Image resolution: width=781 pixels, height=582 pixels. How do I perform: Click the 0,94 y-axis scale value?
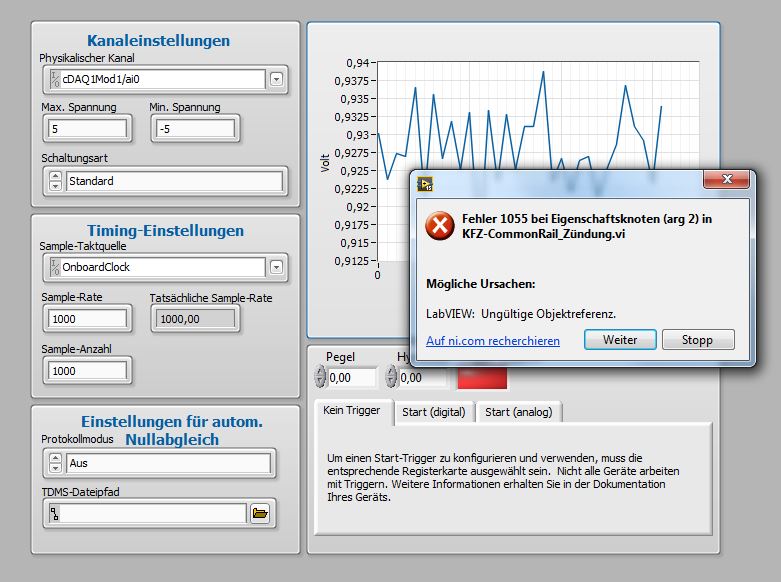point(358,63)
